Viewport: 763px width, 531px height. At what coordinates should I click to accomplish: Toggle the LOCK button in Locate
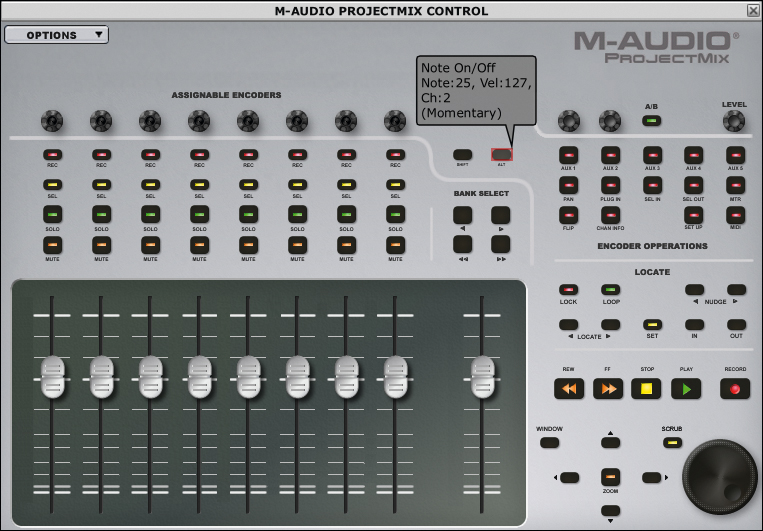coord(568,290)
